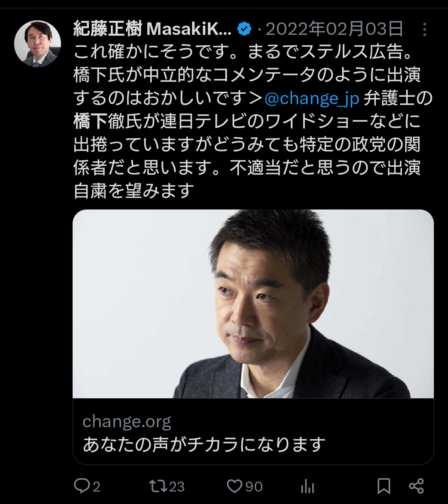
Task: Share the tweet via the share icon
Action: tap(416, 486)
